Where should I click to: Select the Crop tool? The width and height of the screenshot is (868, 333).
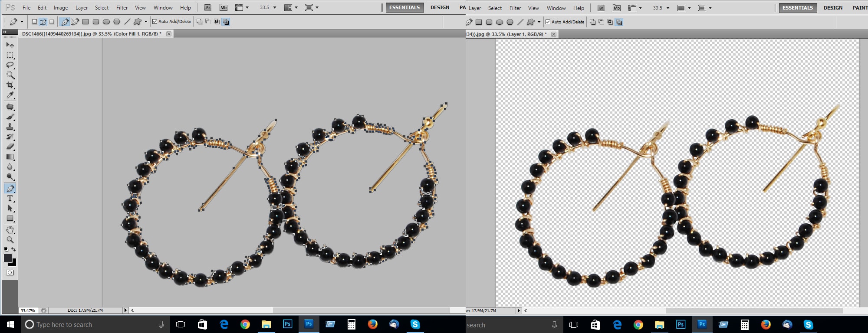pos(10,85)
